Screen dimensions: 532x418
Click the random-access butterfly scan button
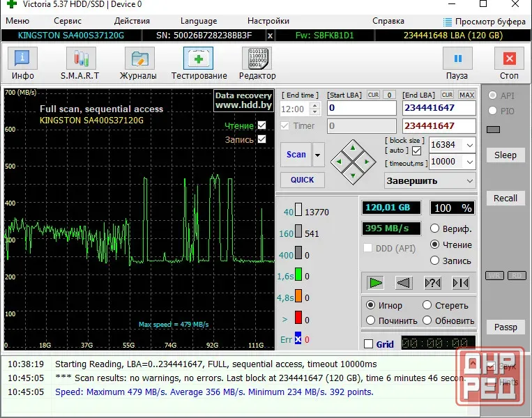tap(432, 283)
